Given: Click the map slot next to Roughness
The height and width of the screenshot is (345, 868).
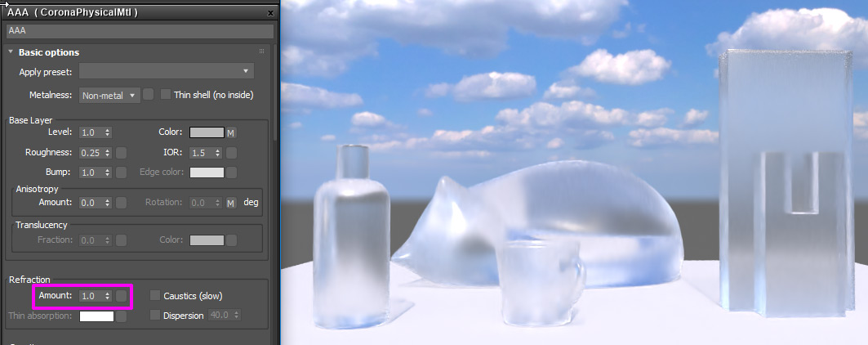Looking at the screenshot, I should tap(121, 153).
